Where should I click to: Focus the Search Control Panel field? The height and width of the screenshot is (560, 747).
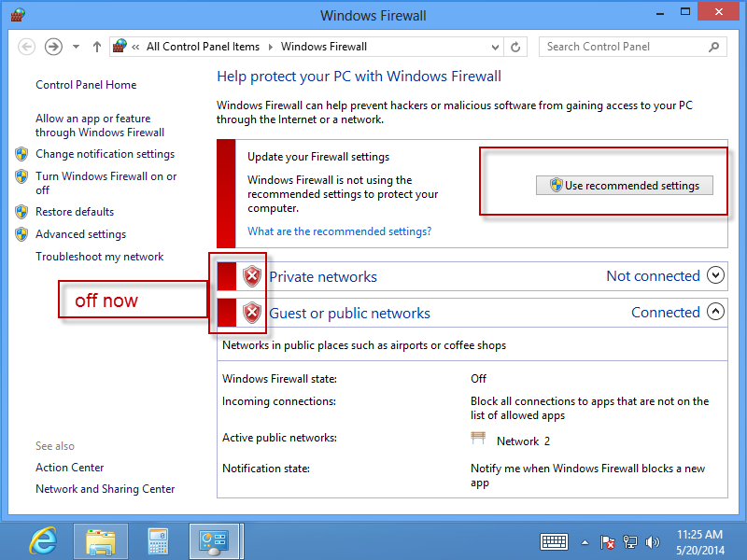click(632, 47)
